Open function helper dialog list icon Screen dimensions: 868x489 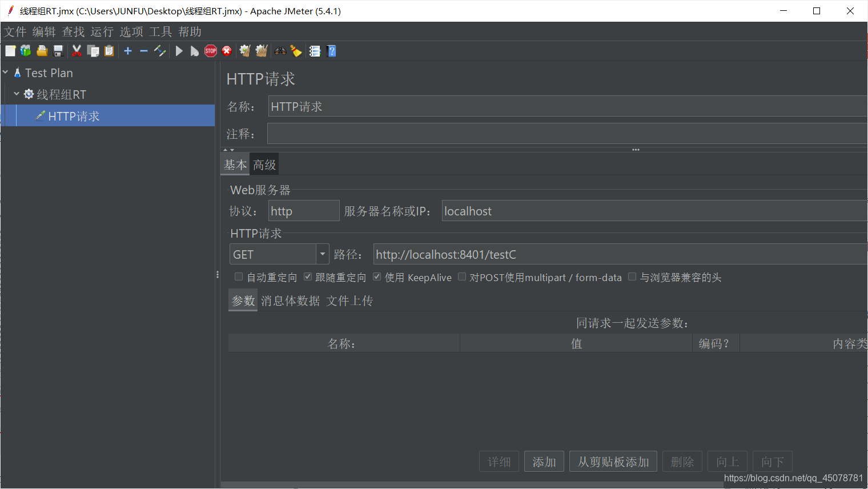[x=315, y=51]
